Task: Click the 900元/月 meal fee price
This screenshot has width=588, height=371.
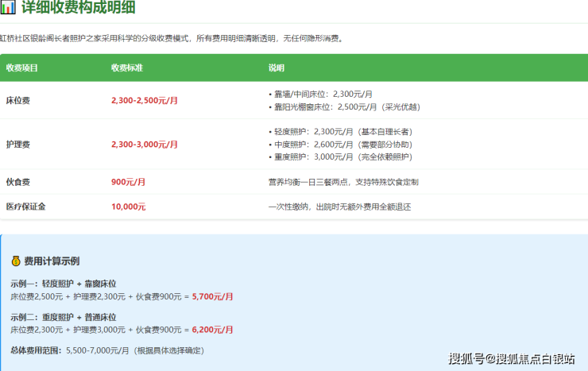Action: point(128,182)
